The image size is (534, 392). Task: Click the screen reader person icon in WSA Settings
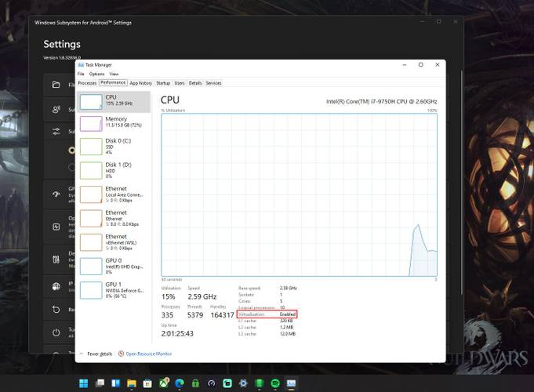point(56,109)
